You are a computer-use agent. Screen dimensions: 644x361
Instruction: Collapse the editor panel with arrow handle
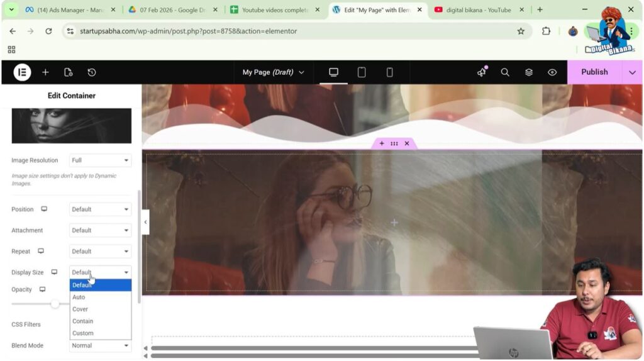[145, 222]
